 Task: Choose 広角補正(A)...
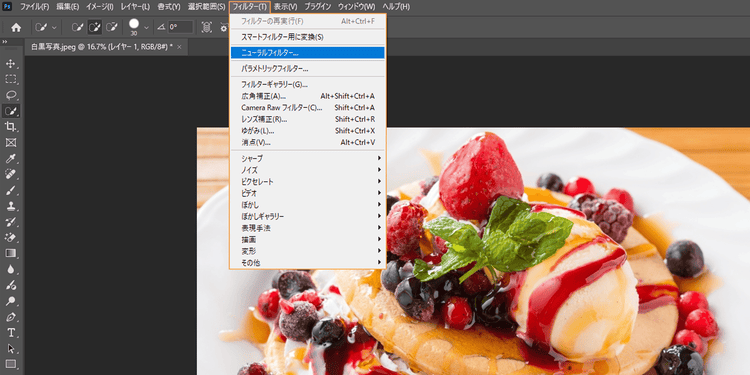(x=307, y=96)
